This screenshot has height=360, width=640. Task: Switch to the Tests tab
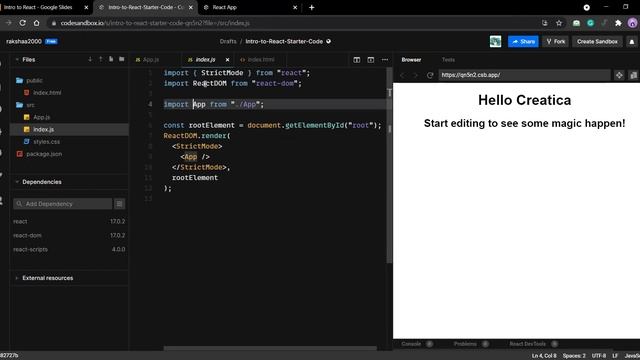(448, 60)
